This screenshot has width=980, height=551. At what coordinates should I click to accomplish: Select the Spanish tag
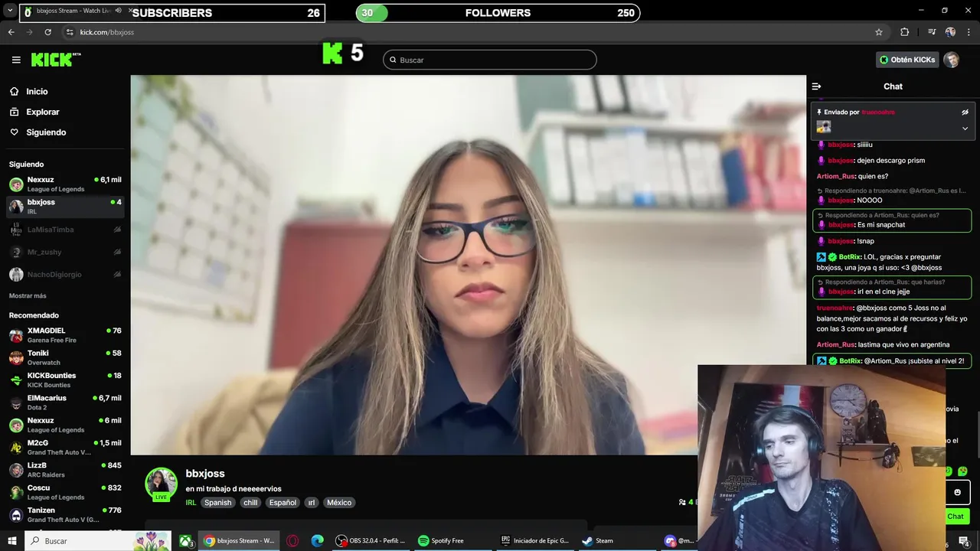(x=217, y=503)
